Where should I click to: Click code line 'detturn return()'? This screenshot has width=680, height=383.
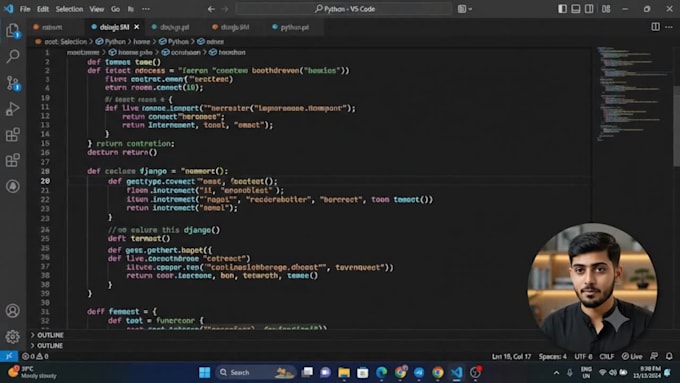pos(122,152)
